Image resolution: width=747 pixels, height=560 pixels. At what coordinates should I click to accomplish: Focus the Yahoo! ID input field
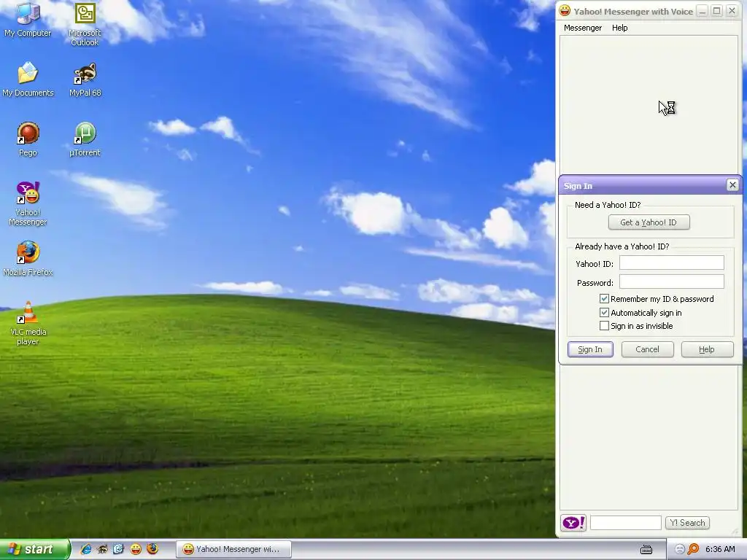coord(672,262)
